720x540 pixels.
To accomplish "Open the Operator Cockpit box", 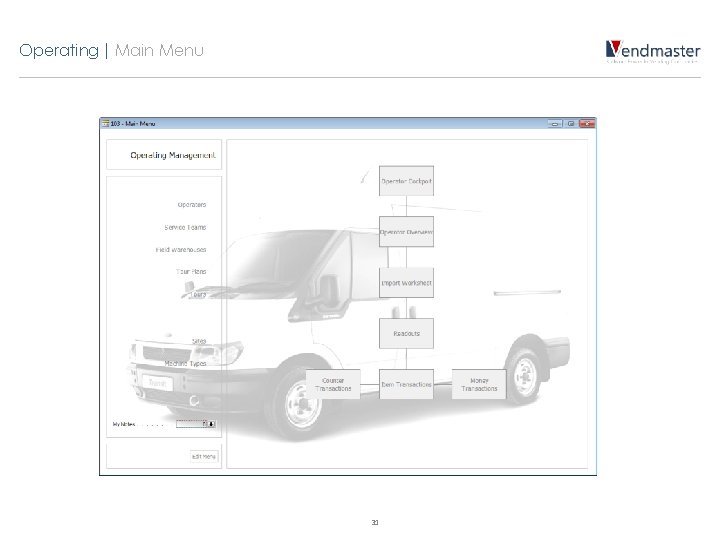I will pos(406,181).
